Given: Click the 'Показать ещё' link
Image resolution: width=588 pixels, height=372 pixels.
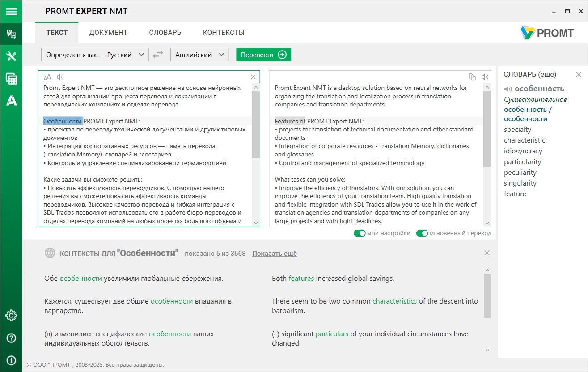Looking at the screenshot, I should point(275,254).
